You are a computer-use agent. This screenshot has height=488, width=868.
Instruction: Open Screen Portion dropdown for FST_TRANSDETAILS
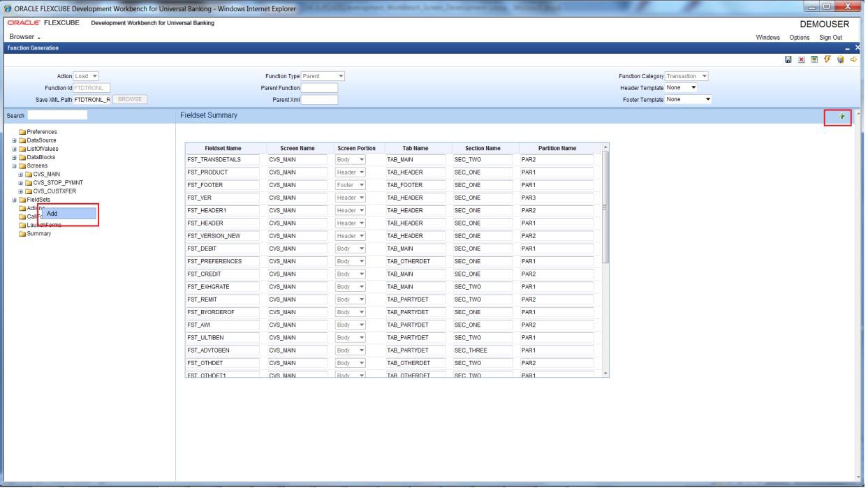pos(351,160)
